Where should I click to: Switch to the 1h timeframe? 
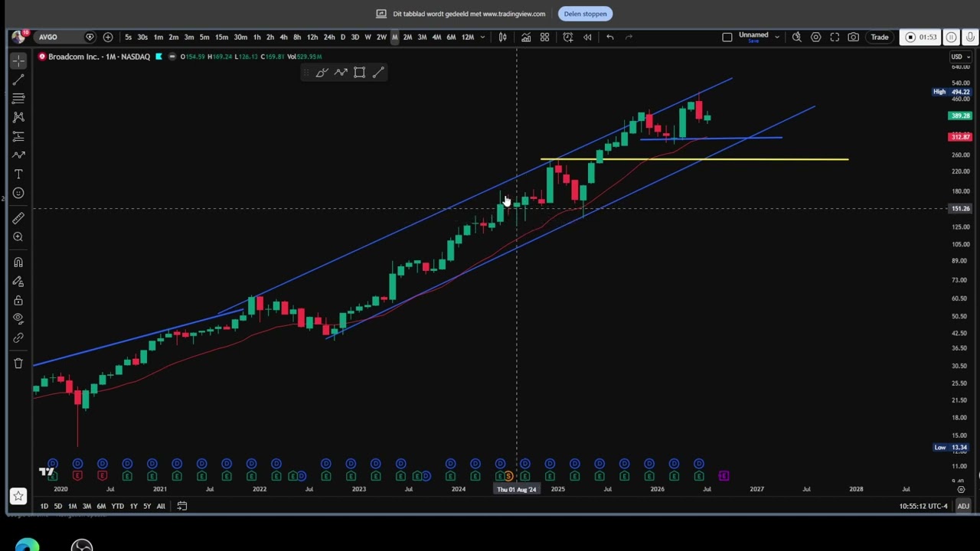click(x=257, y=37)
